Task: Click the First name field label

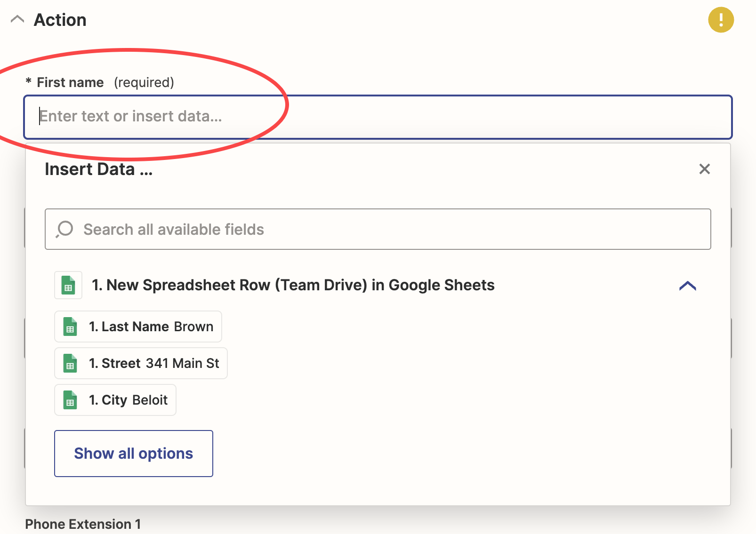Action: click(70, 82)
